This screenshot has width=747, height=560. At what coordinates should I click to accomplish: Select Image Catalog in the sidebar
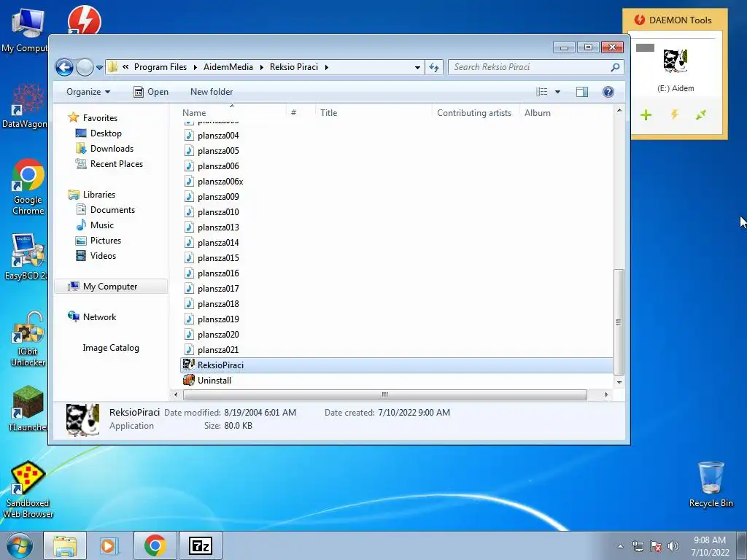coord(111,348)
